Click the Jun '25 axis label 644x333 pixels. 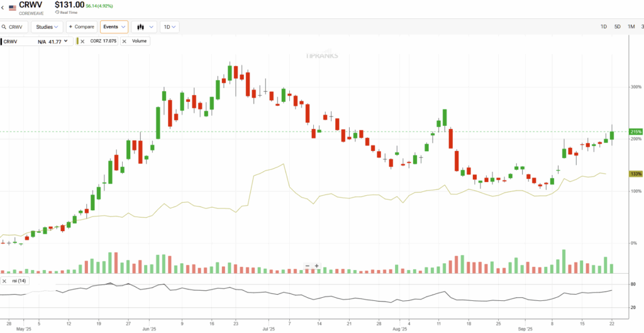tap(149, 330)
